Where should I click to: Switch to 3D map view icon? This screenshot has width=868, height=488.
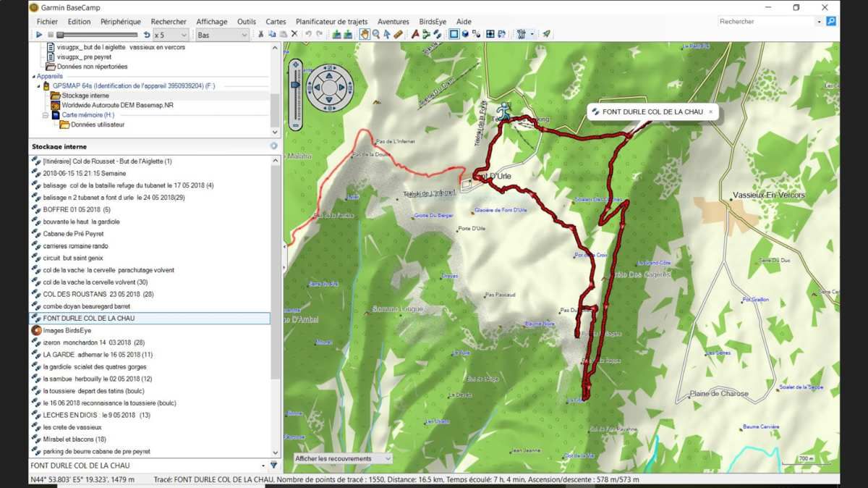(465, 34)
